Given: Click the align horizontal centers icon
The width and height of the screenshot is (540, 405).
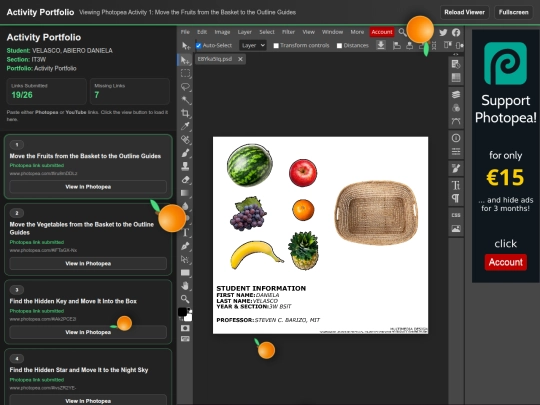Looking at the screenshot, I should click(x=409, y=45).
